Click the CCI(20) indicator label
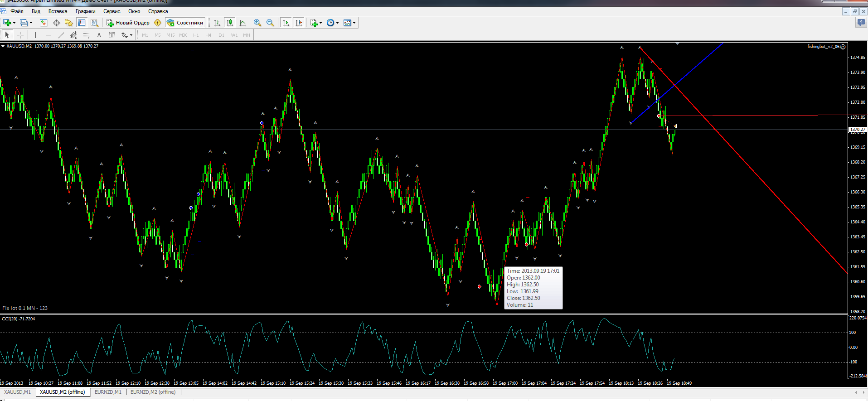868x401 pixels. pyautogui.click(x=18, y=319)
